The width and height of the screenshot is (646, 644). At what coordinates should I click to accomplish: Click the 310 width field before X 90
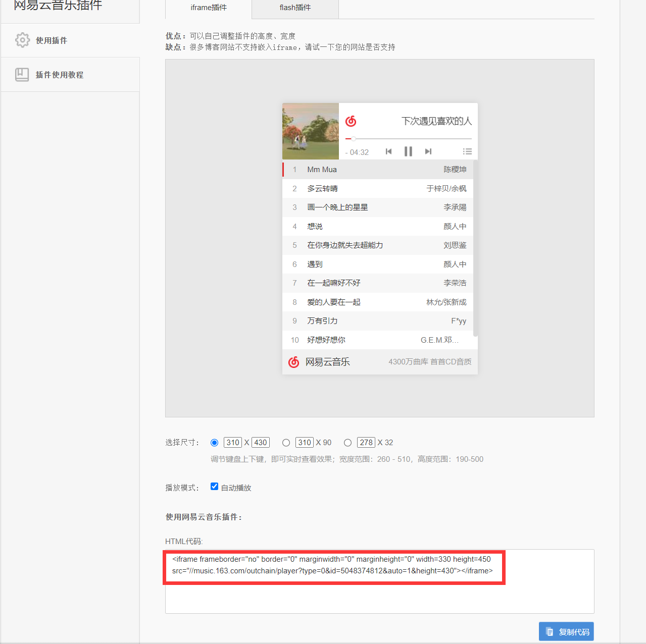(305, 443)
